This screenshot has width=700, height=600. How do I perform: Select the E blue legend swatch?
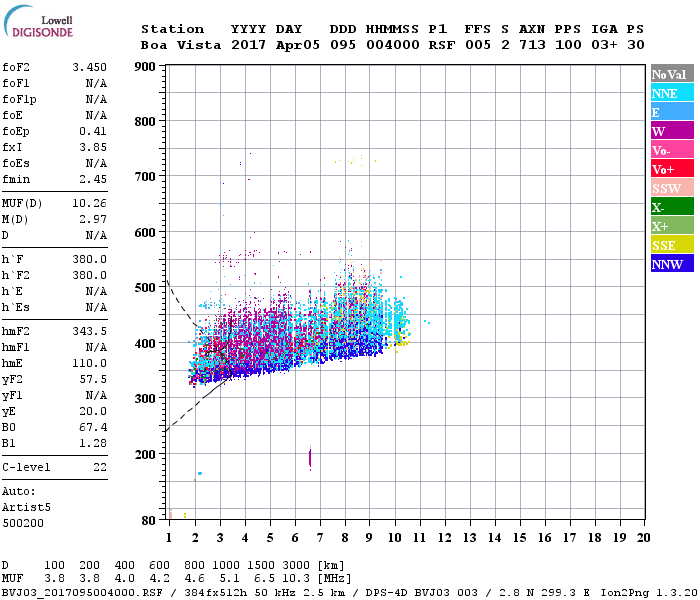672,112
